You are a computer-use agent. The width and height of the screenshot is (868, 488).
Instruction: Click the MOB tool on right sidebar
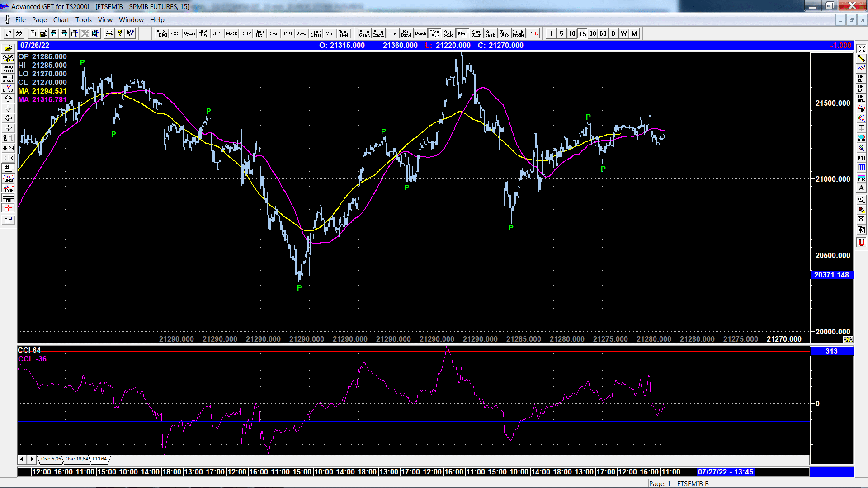(x=861, y=178)
